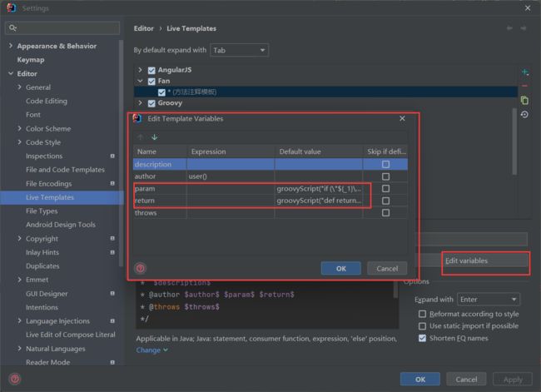Screen dimensions: 541x392
Task: Toggle Skip if defined for description row
Action: point(385,164)
